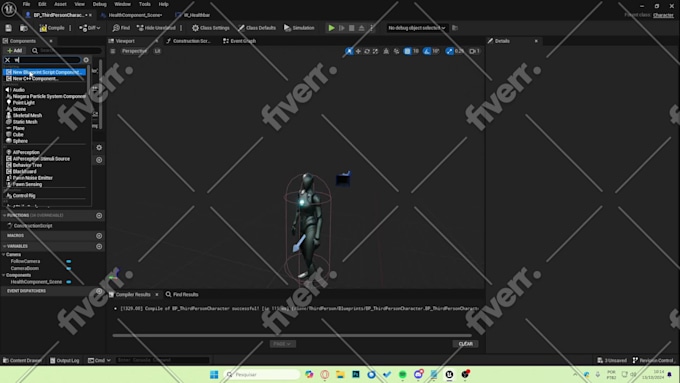Viewport: 680px width, 383px height.
Task: Open the Diff dropdown
Action: point(89,28)
